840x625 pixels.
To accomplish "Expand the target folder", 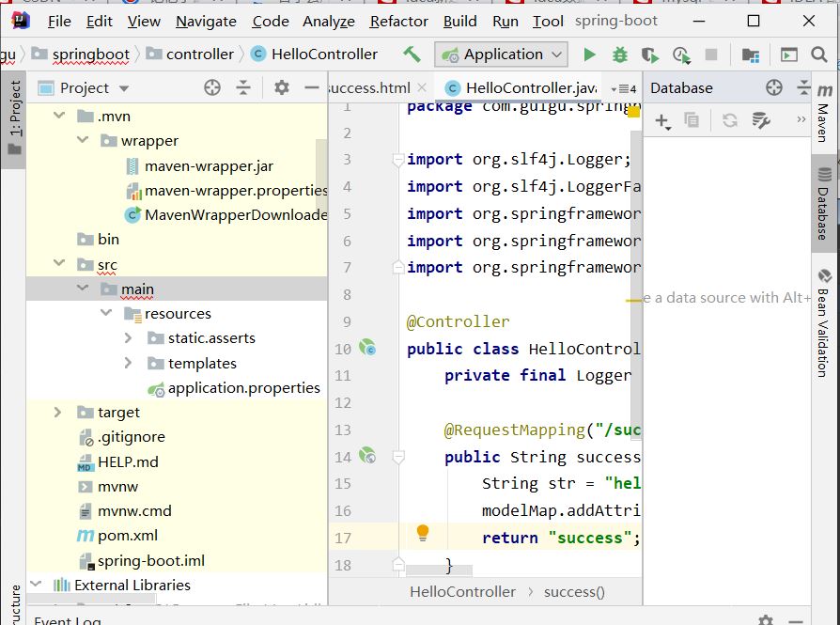I will [58, 412].
